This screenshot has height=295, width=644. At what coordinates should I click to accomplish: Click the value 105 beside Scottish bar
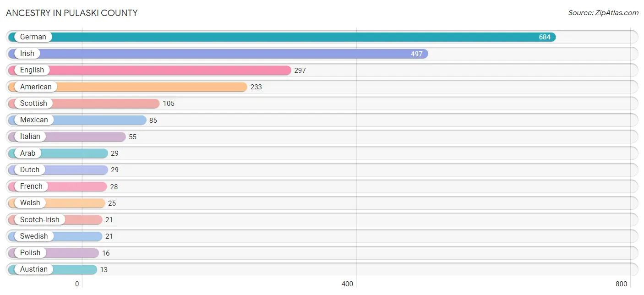[169, 104]
